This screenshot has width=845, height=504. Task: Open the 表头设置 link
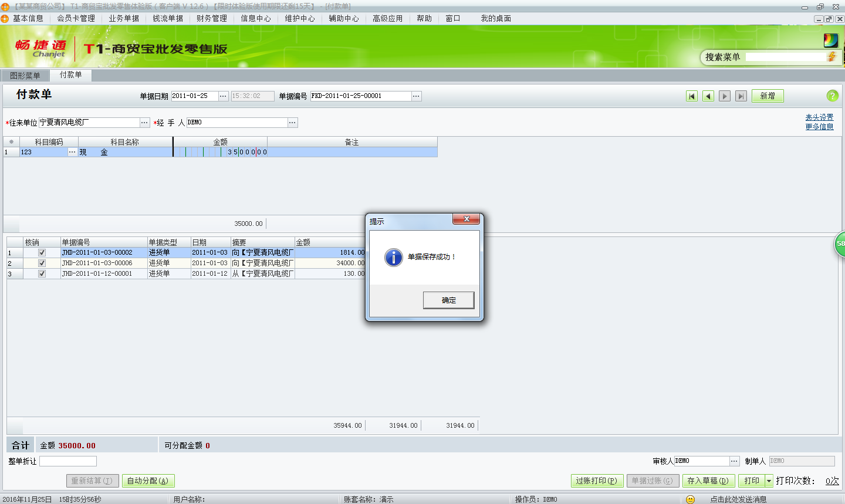coord(819,117)
